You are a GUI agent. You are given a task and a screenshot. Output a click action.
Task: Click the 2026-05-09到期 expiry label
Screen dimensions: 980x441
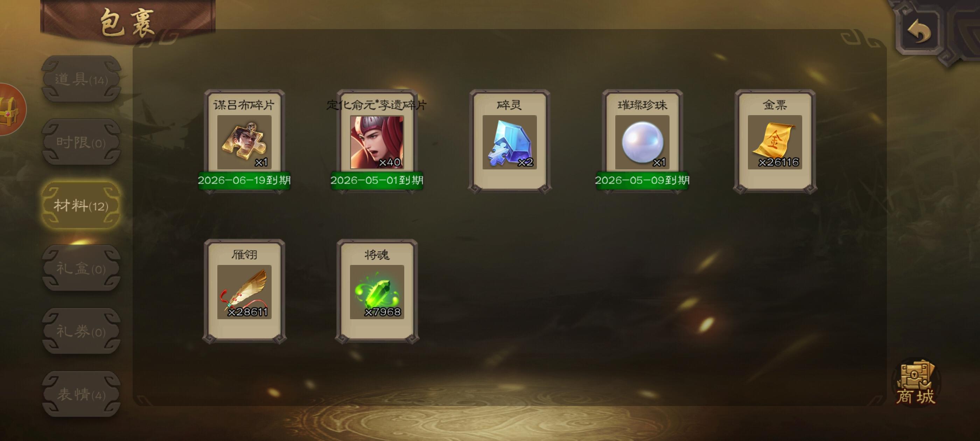pyautogui.click(x=642, y=180)
